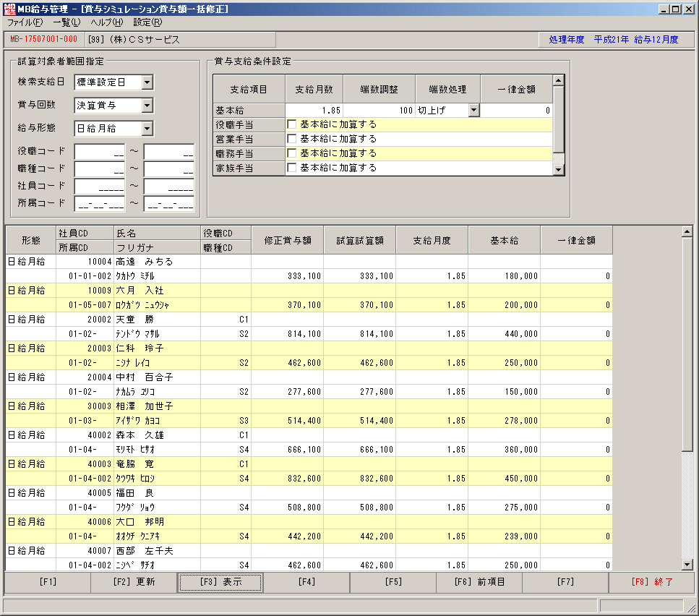Click the 役職コード start input field
Image resolution: width=699 pixels, height=616 pixels.
[x=100, y=152]
